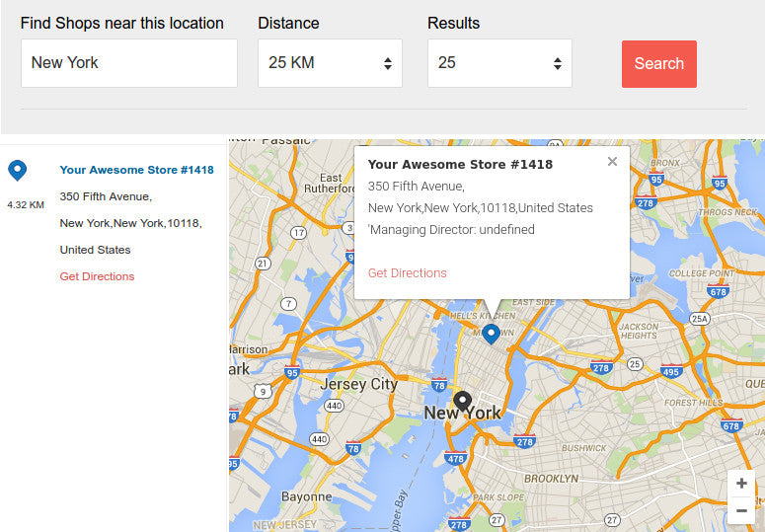Zoom out on the map
This screenshot has width=765, height=532.
[741, 510]
